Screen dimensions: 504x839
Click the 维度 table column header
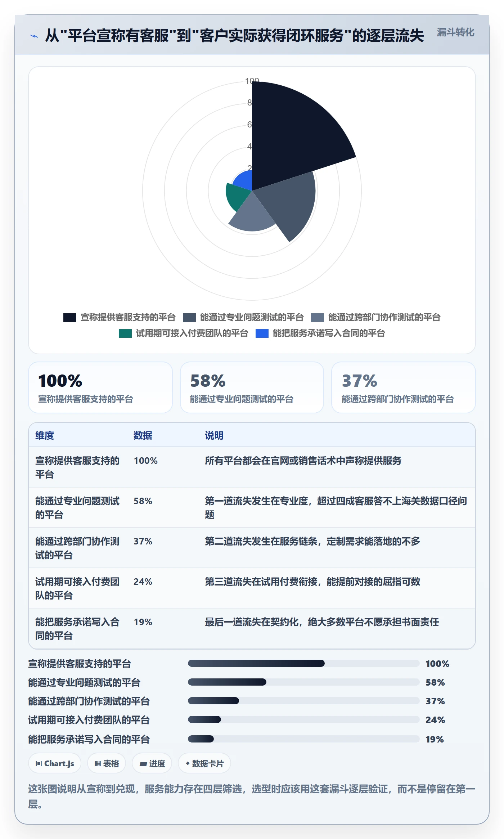click(45, 435)
